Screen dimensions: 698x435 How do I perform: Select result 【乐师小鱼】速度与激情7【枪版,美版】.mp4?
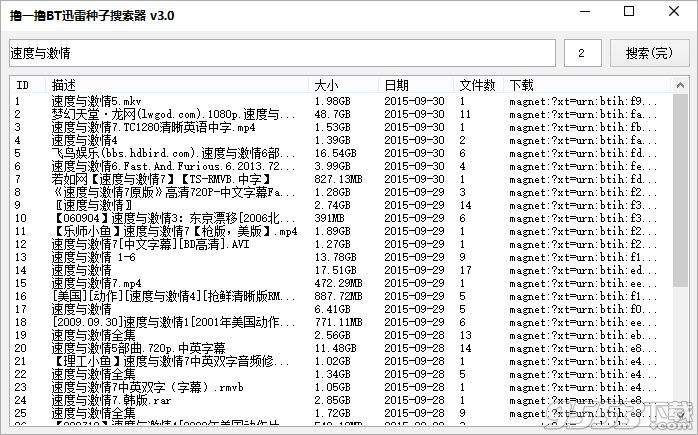coord(174,231)
